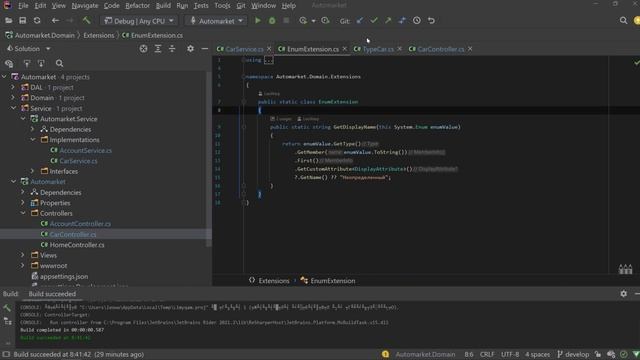Change CRLF line separator in status bar

click(x=487, y=354)
